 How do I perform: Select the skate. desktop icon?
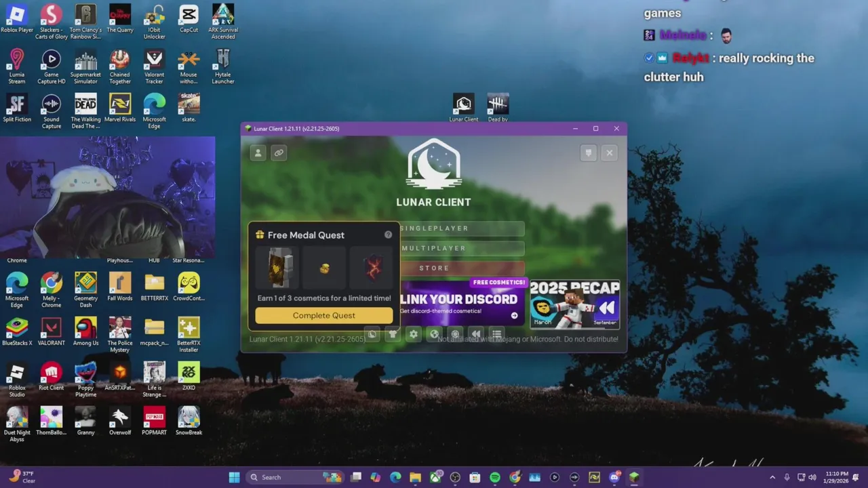(189, 108)
